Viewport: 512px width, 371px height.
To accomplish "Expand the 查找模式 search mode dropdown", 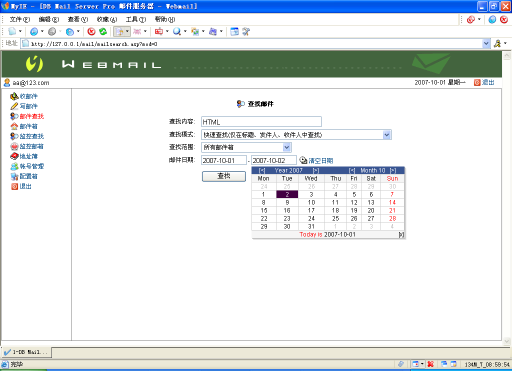I will tap(387, 135).
